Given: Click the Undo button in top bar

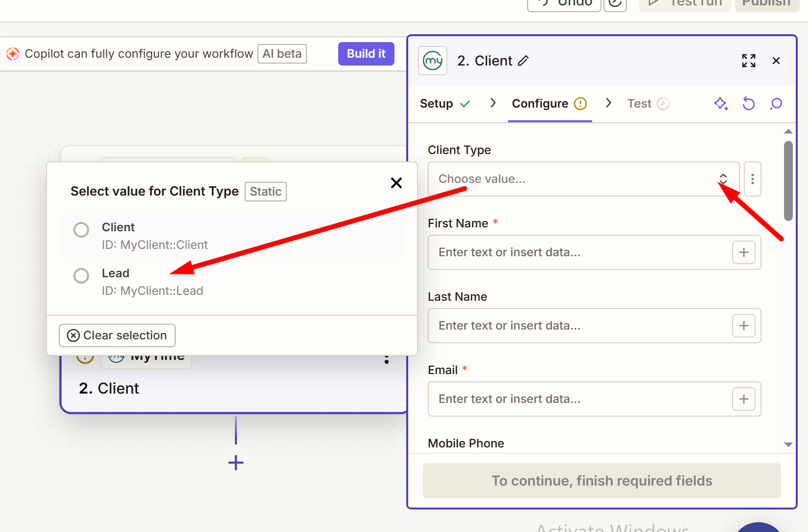Looking at the screenshot, I should pos(564,4).
